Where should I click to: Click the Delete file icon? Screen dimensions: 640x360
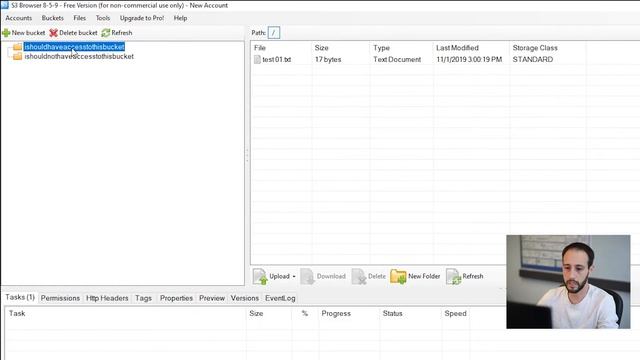pos(359,276)
